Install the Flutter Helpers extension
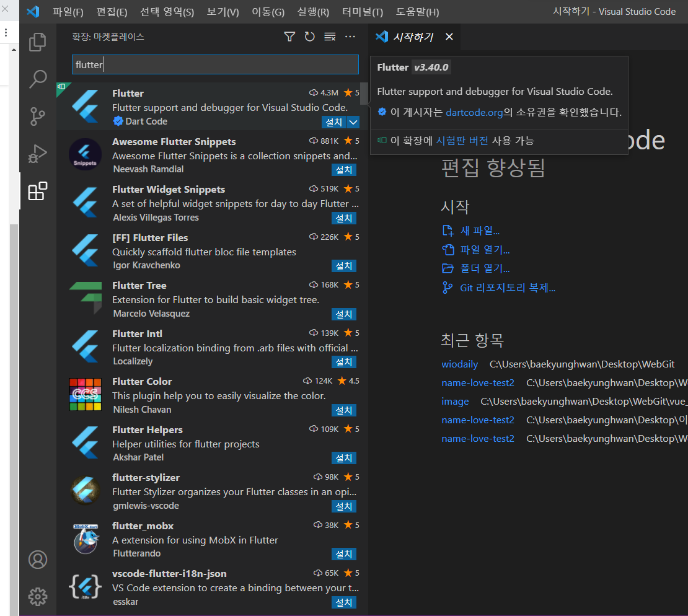The image size is (688, 616). 344,458
